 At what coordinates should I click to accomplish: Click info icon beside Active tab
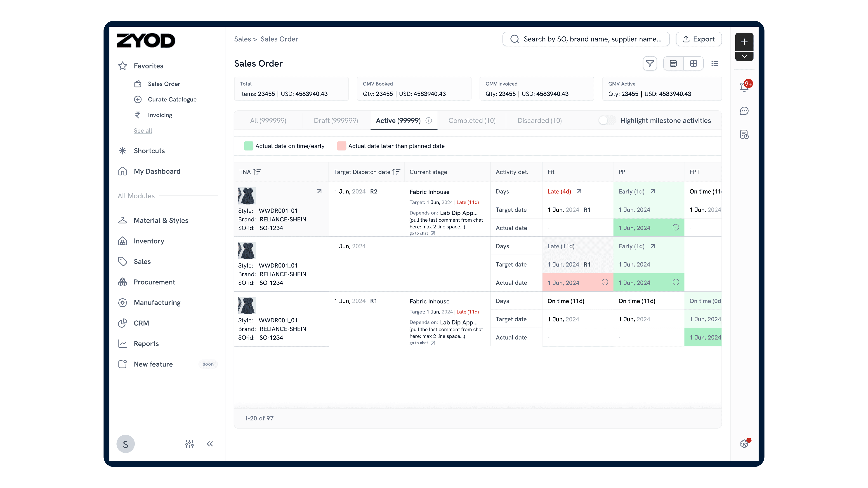point(429,121)
